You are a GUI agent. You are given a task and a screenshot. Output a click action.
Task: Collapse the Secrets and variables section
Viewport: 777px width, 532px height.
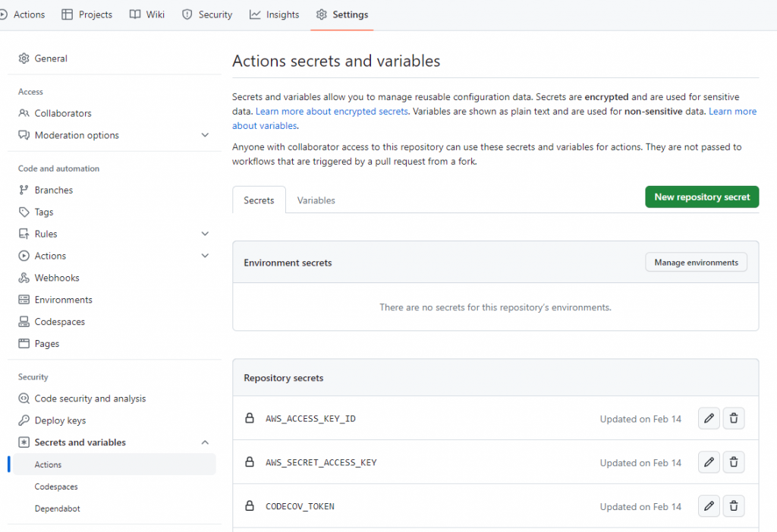point(205,442)
